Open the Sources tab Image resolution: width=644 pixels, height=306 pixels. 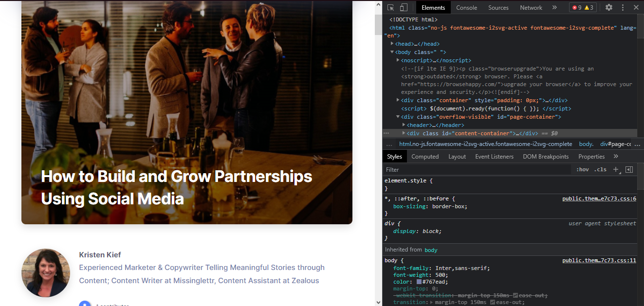click(498, 7)
